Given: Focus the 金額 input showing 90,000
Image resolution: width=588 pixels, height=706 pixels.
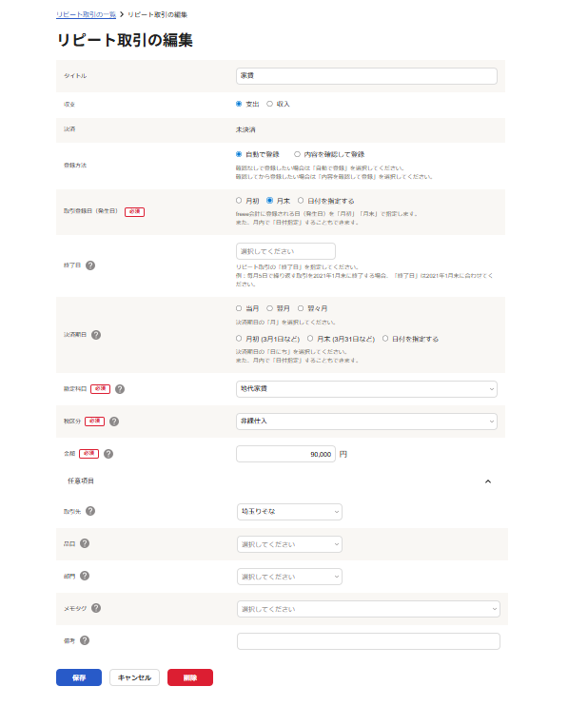Looking at the screenshot, I should click(285, 454).
